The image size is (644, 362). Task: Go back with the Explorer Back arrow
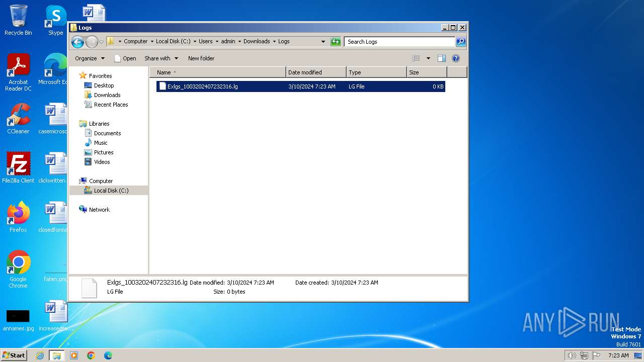tap(77, 42)
